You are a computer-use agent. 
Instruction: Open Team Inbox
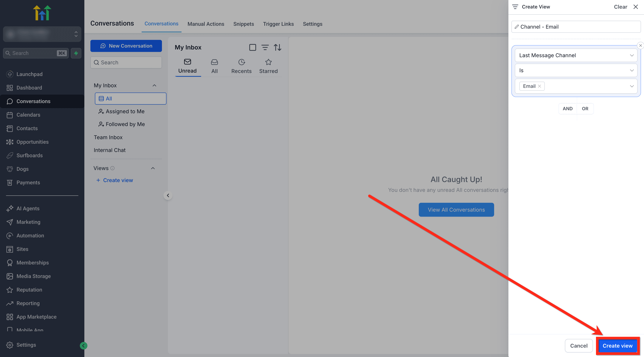coord(108,137)
